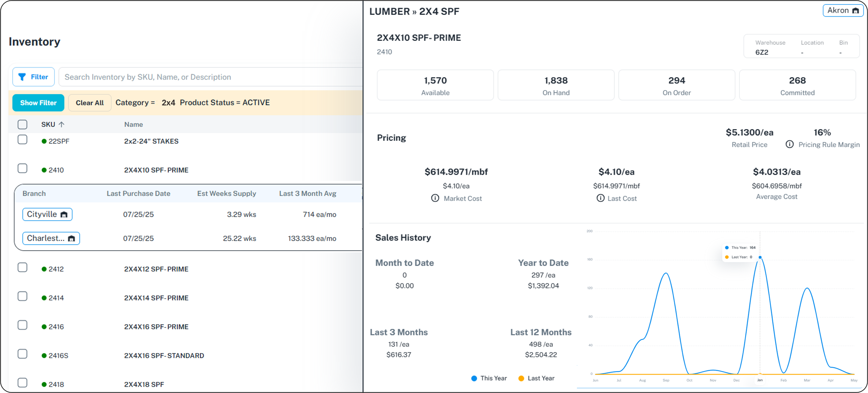Collapse the expanded 2X4X10 SPF-PRIME row
The width and height of the screenshot is (868, 393).
(x=156, y=170)
